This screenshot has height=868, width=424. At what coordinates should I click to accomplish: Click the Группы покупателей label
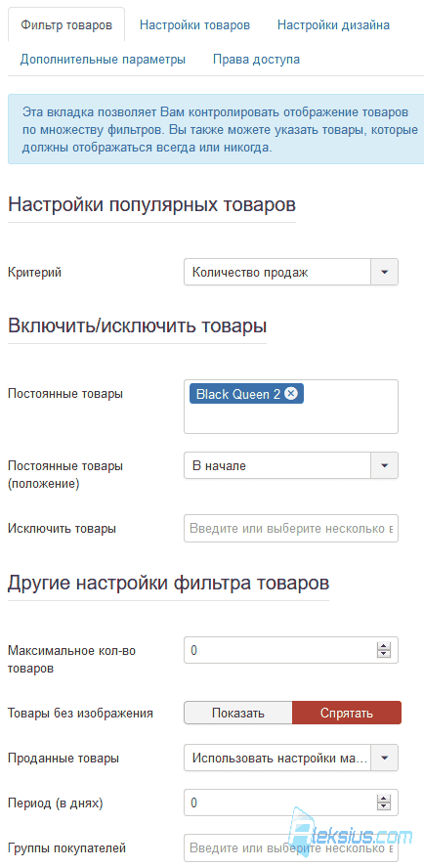[67, 847]
